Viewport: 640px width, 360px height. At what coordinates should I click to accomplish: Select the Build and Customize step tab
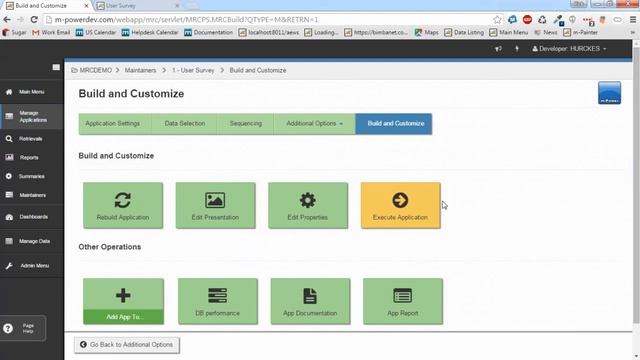click(394, 124)
